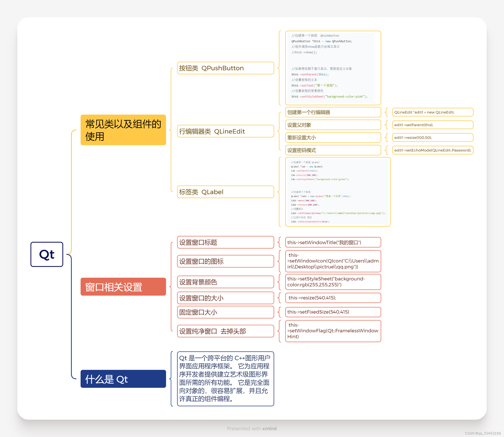Screen dimensions: 504x437
Task: Click the 按钮类 QPushButton node
Action: 225,68
